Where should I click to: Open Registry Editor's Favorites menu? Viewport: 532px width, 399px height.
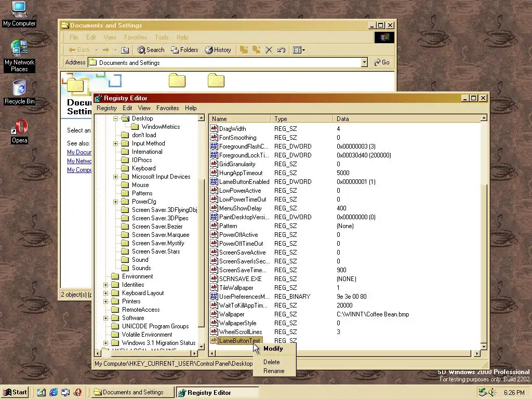point(168,108)
